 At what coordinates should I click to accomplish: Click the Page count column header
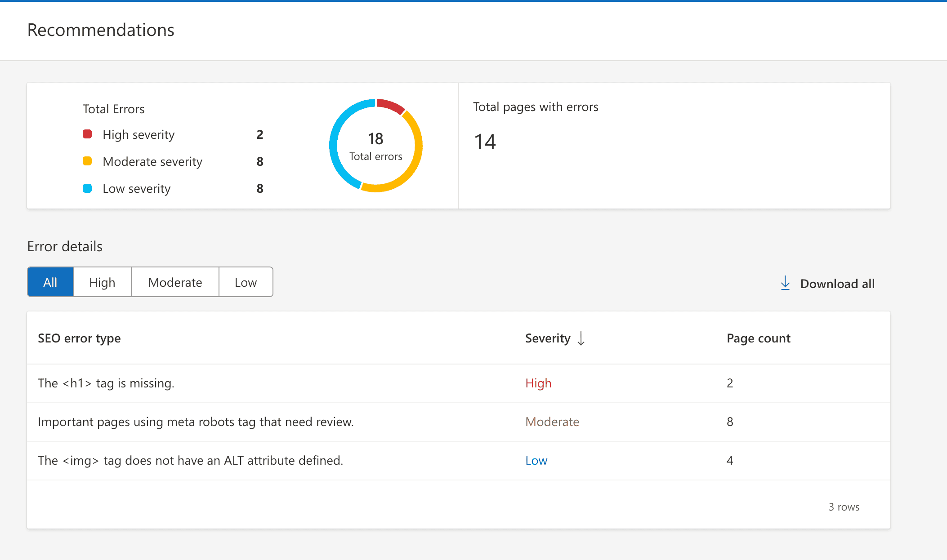coord(759,338)
